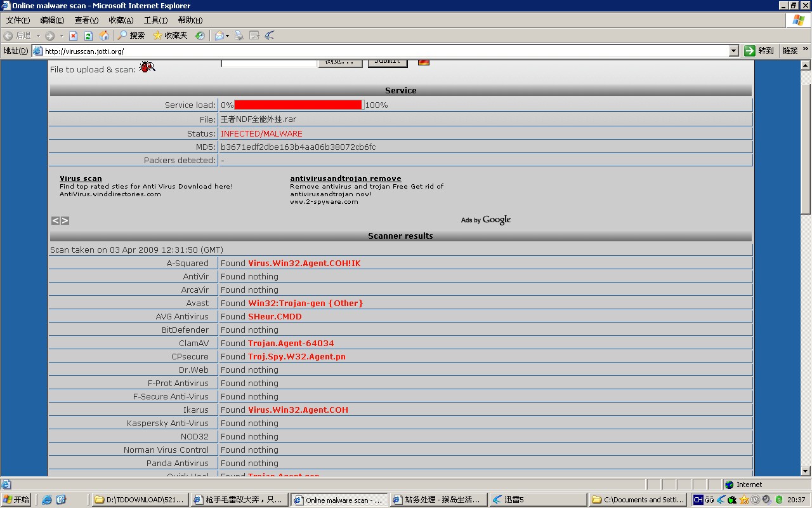Refresh the page with green arrows icon
The image size is (812, 508).
tap(88, 36)
